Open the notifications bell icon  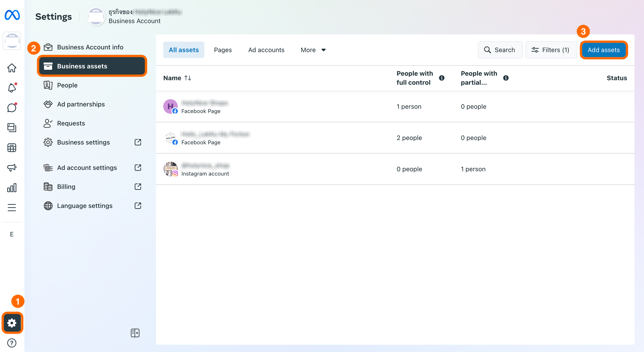click(12, 88)
